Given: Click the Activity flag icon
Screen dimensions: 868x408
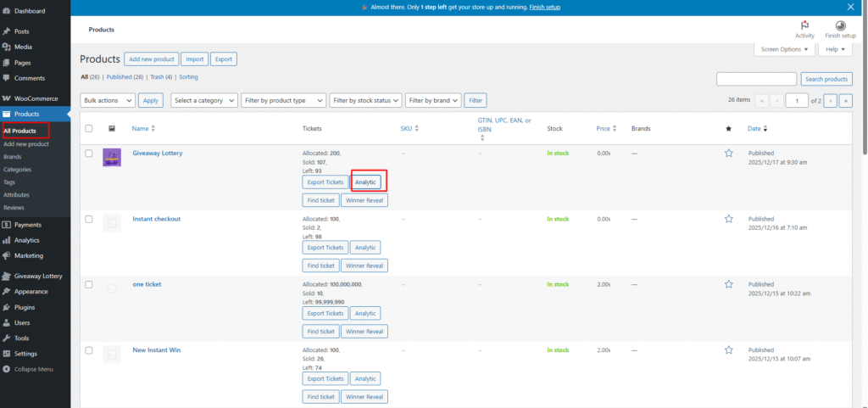Looking at the screenshot, I should coord(804,25).
